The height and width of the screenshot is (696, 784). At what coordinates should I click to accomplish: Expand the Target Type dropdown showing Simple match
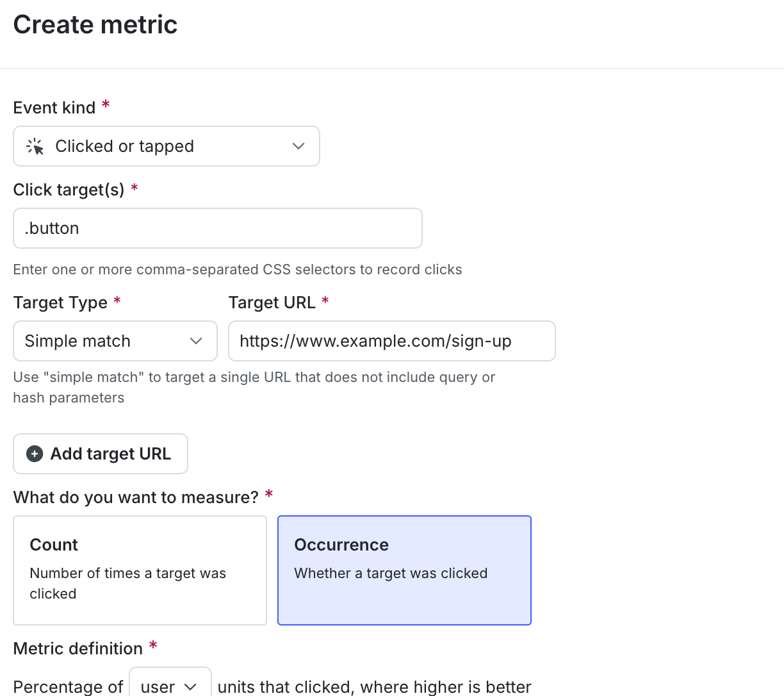click(115, 341)
